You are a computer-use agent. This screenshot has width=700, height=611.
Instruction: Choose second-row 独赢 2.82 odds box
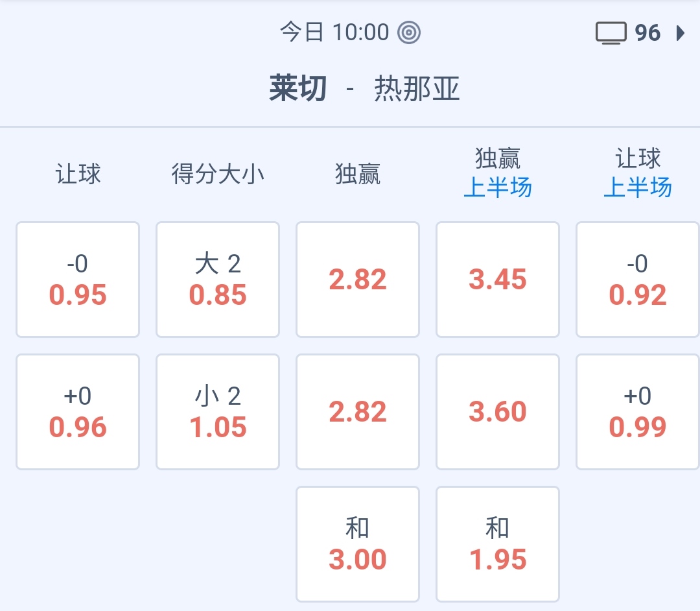tap(358, 412)
